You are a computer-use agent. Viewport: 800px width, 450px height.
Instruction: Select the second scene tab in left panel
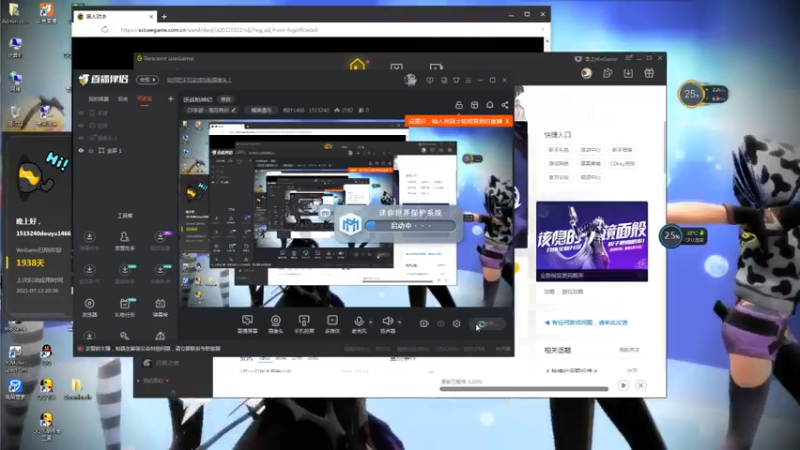coord(123,99)
